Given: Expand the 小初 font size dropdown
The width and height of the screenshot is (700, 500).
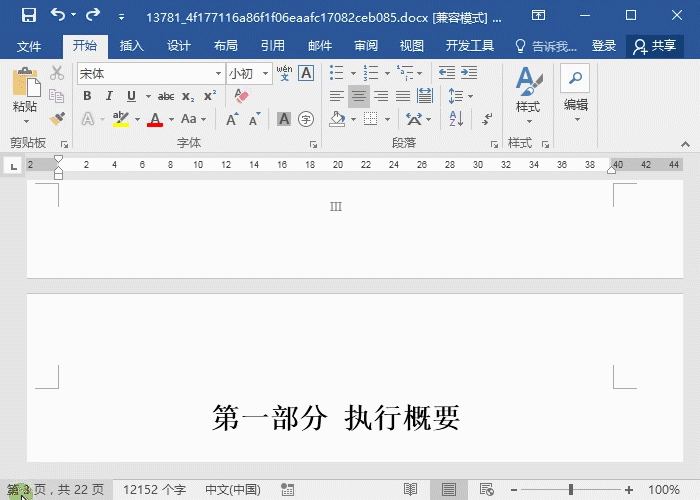Looking at the screenshot, I should pos(266,74).
